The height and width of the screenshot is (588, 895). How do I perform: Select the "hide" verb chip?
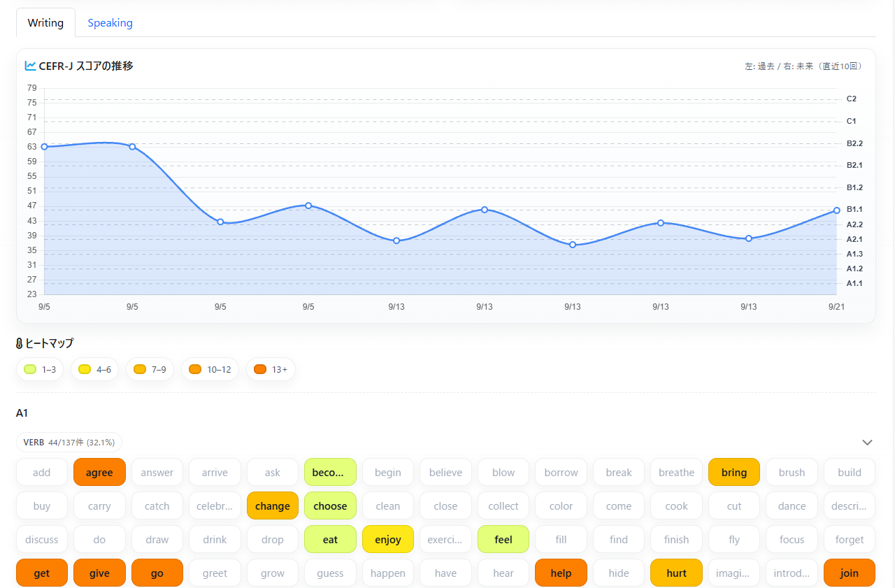tap(619, 573)
